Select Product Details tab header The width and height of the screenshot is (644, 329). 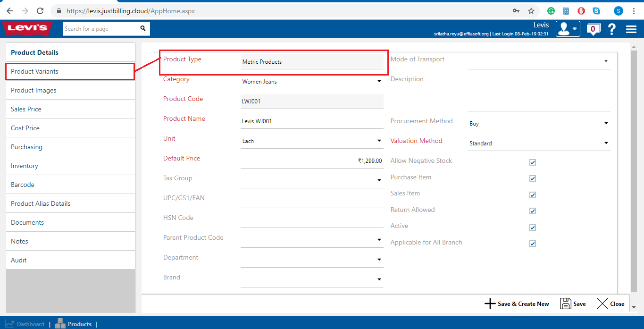tap(70, 52)
